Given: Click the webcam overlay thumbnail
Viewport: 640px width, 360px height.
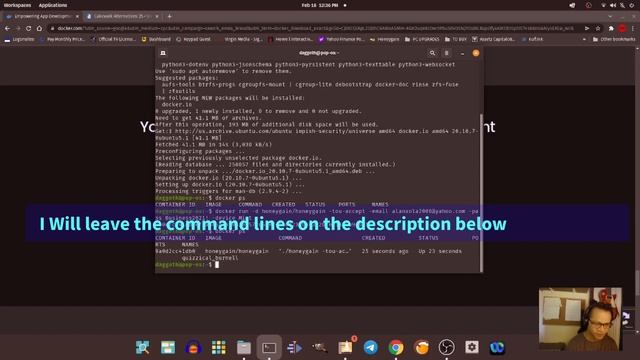Looking at the screenshot, I should (x=580, y=319).
